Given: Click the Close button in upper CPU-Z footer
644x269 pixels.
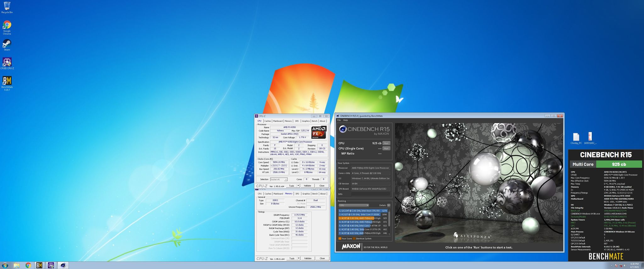Looking at the screenshot, I should coord(322,186).
